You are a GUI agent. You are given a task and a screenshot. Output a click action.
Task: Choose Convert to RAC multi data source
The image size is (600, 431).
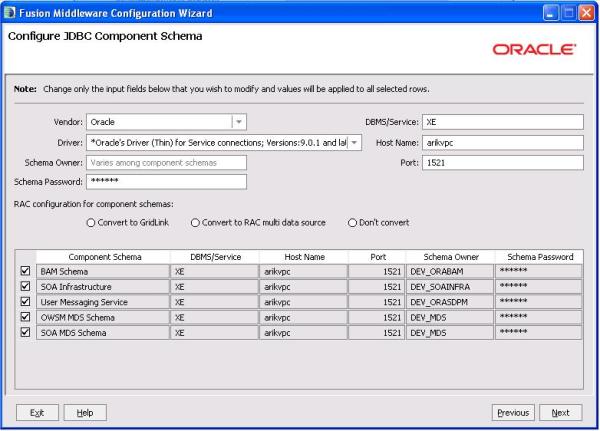(x=195, y=222)
